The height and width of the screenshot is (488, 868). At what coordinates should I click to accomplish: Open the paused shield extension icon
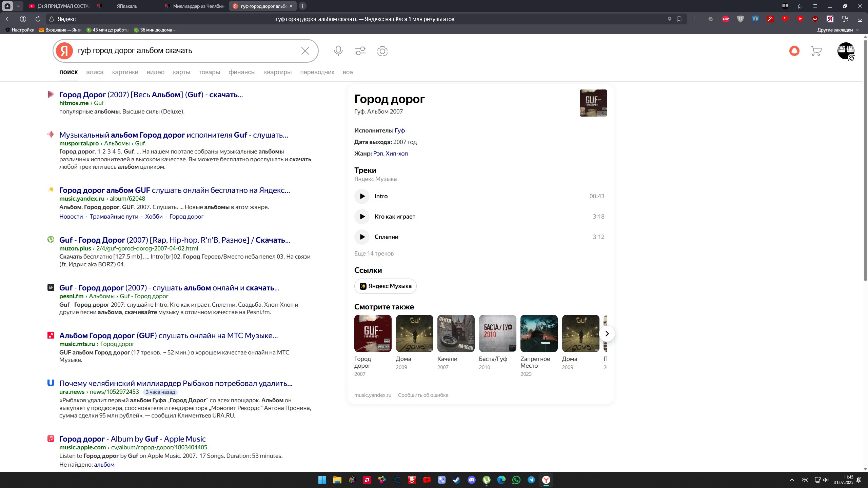click(x=741, y=19)
